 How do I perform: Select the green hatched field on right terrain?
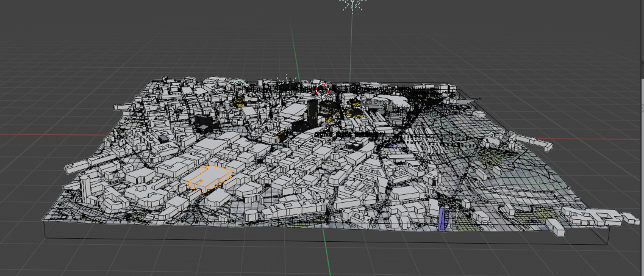pos(495,156)
